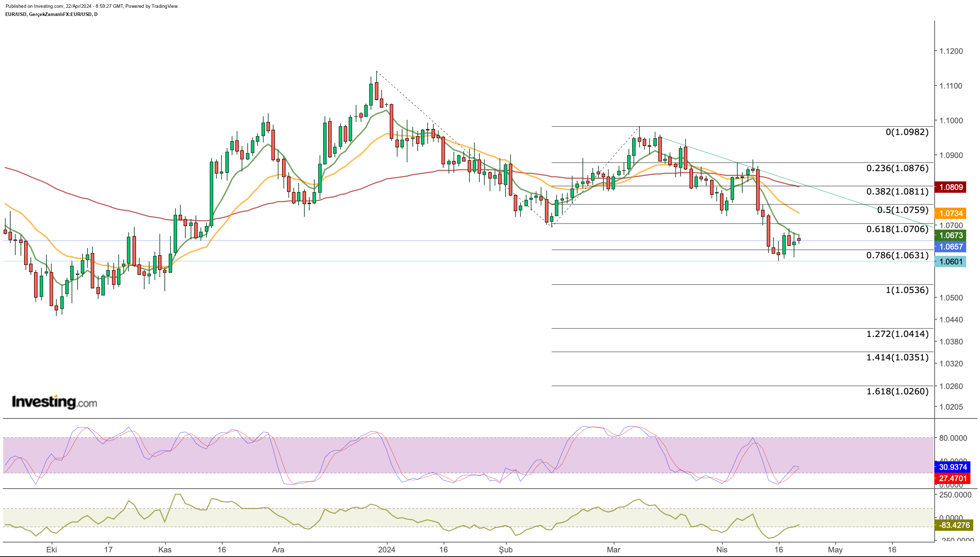Screen dimensions: 980x557
Task: Click the 'Ara' date label on time axis
Action: [x=278, y=550]
